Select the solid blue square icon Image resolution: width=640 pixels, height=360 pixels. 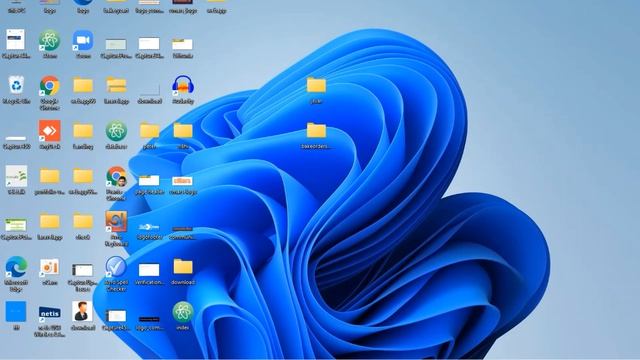pyautogui.click(x=16, y=312)
